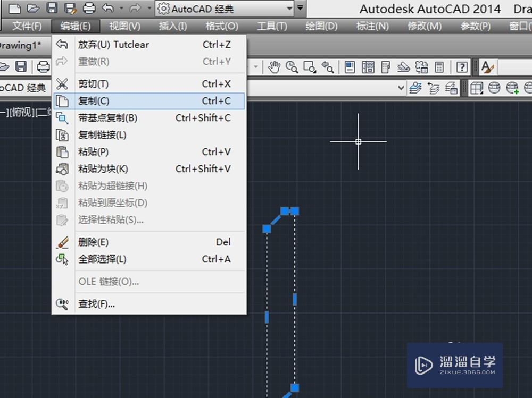Open the AutoCAD 经典 workspace dropdown
532x398 pixels.
click(x=225, y=9)
